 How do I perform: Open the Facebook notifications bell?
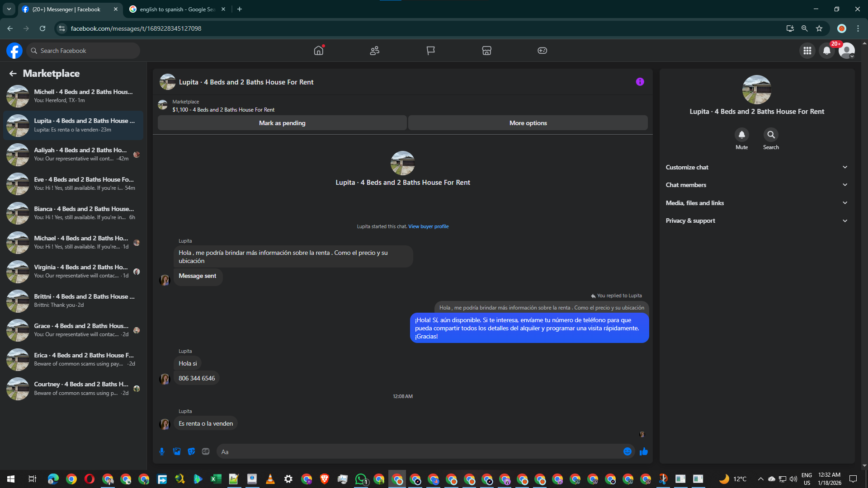(826, 51)
